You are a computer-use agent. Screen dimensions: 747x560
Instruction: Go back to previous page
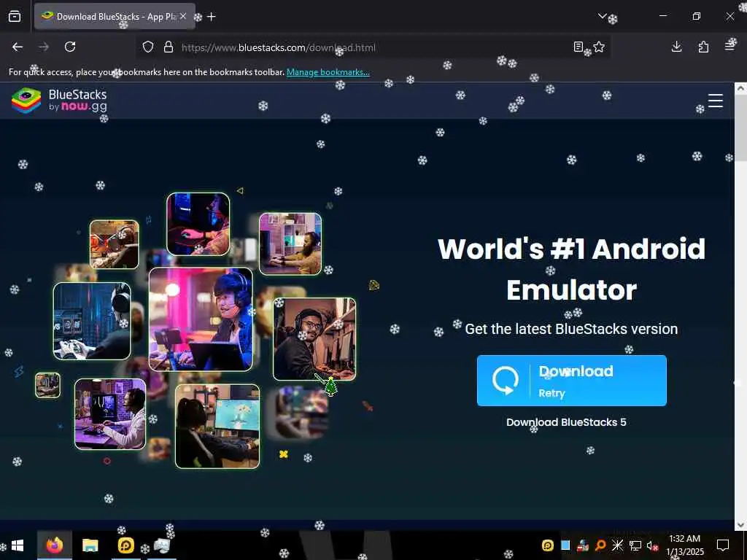[x=18, y=47]
